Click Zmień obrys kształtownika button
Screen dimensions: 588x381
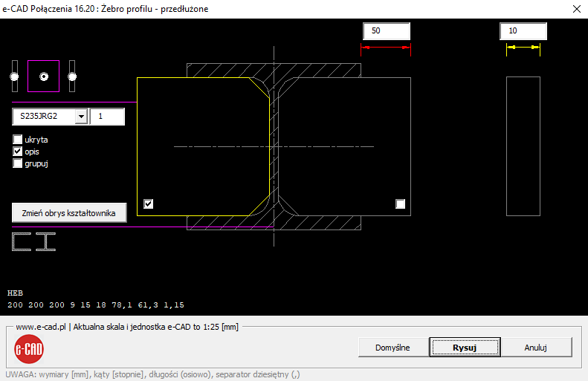click(x=69, y=213)
